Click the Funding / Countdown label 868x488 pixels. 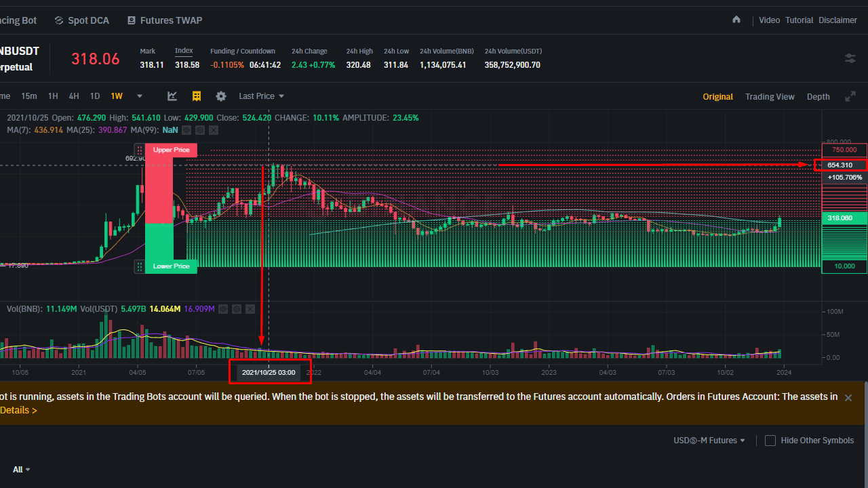pyautogui.click(x=243, y=52)
